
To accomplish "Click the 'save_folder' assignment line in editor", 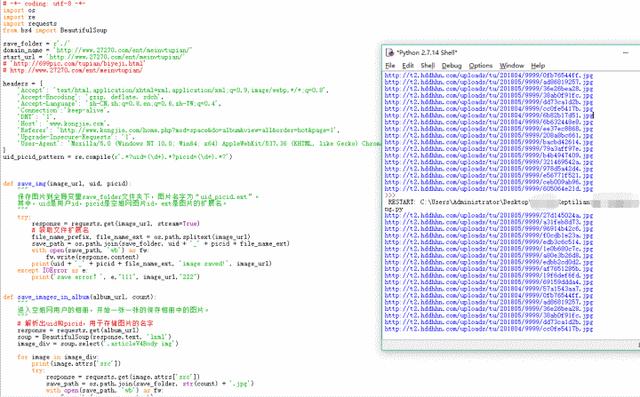I will click(x=36, y=44).
